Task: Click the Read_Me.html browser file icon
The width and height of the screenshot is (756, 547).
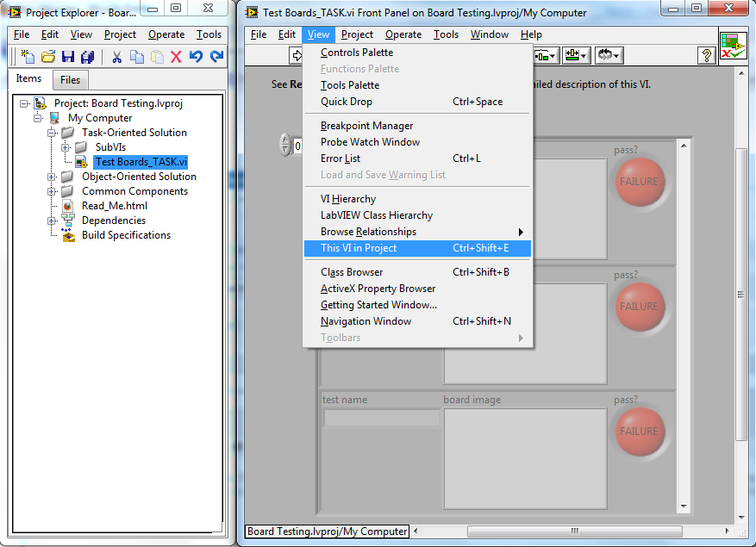Action: (67, 206)
